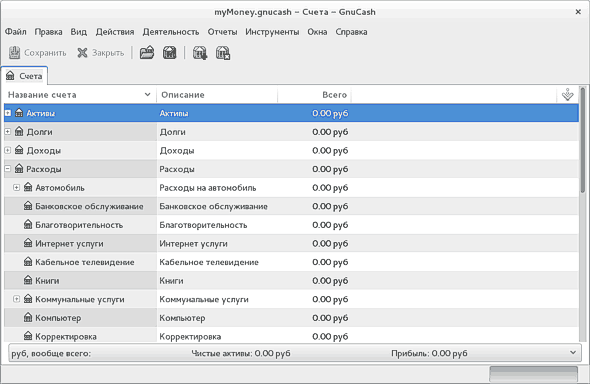Open the Отчеты menu
The width and height of the screenshot is (590, 384).
click(x=222, y=32)
